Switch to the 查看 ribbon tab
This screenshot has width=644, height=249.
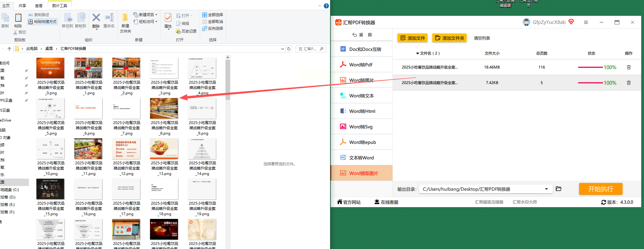(39, 6)
